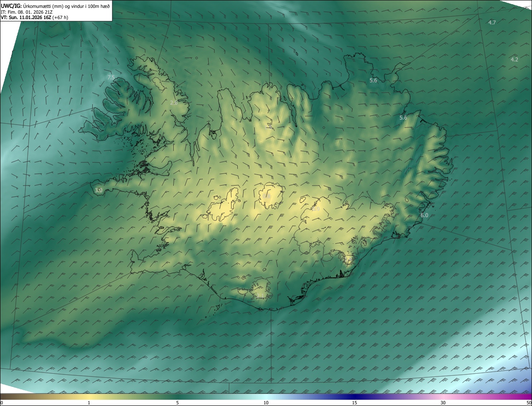
Task: Click the 7.5 value label over Westfjords
Action: [111, 77]
